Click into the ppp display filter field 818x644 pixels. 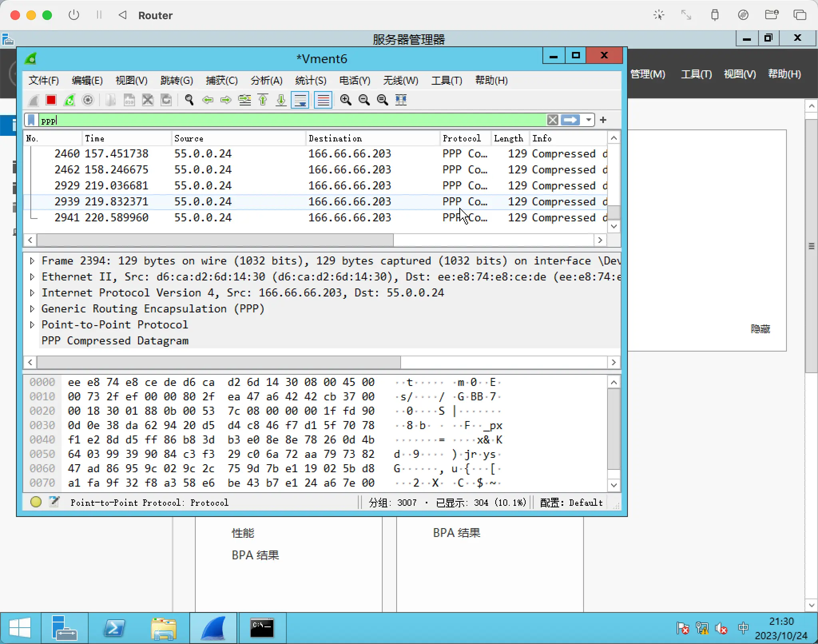292,120
